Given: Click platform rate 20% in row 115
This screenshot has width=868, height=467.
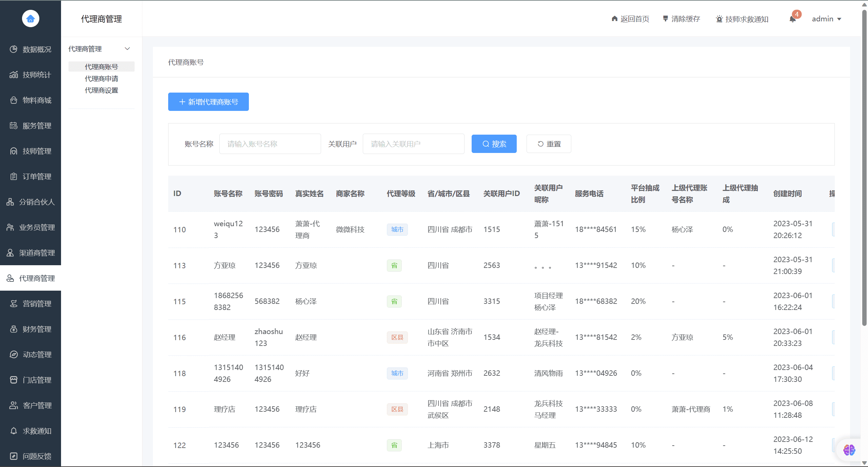Looking at the screenshot, I should pyautogui.click(x=638, y=301).
